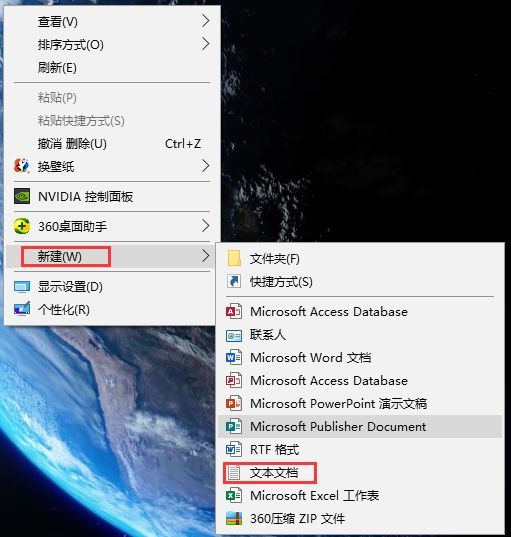Expand the 排序方式(O) submenu arrow
This screenshot has width=511, height=537.
click(205, 44)
